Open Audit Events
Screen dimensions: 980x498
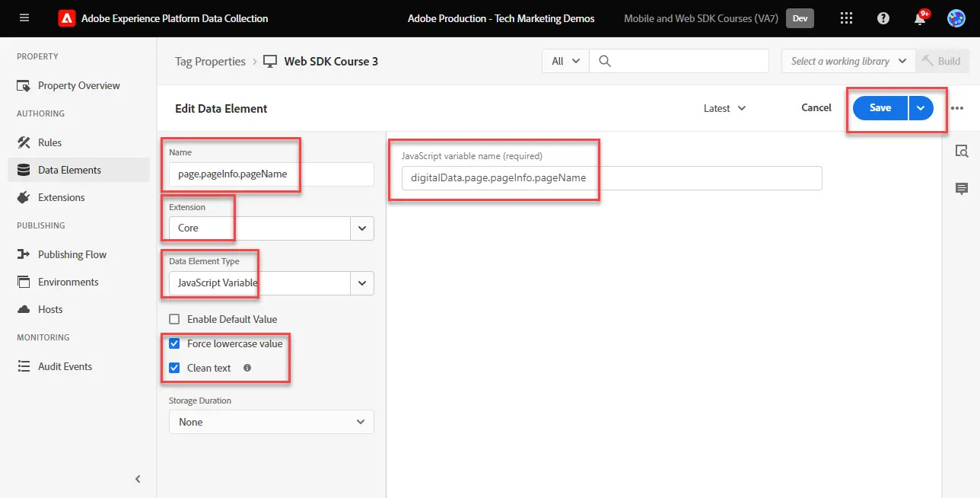65,366
